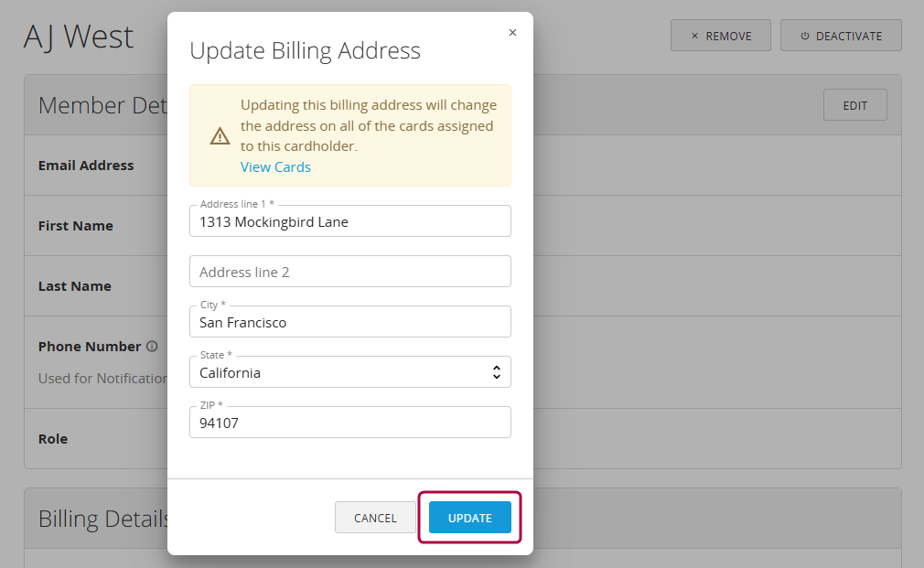Open the State dropdown showing California
The image size is (924, 568).
point(350,371)
